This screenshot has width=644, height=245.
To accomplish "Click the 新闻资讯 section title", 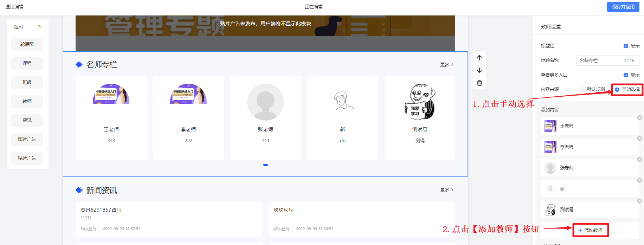I will [x=102, y=191].
